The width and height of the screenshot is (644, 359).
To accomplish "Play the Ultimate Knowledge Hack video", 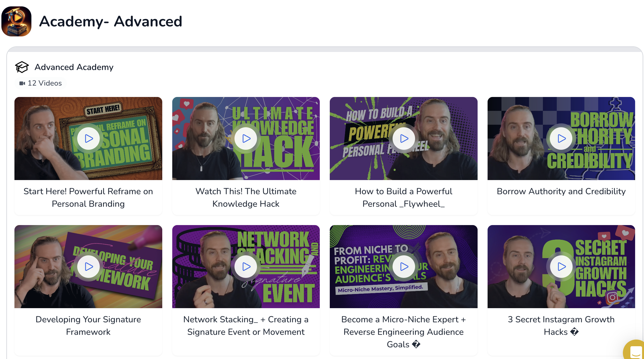I will click(246, 138).
